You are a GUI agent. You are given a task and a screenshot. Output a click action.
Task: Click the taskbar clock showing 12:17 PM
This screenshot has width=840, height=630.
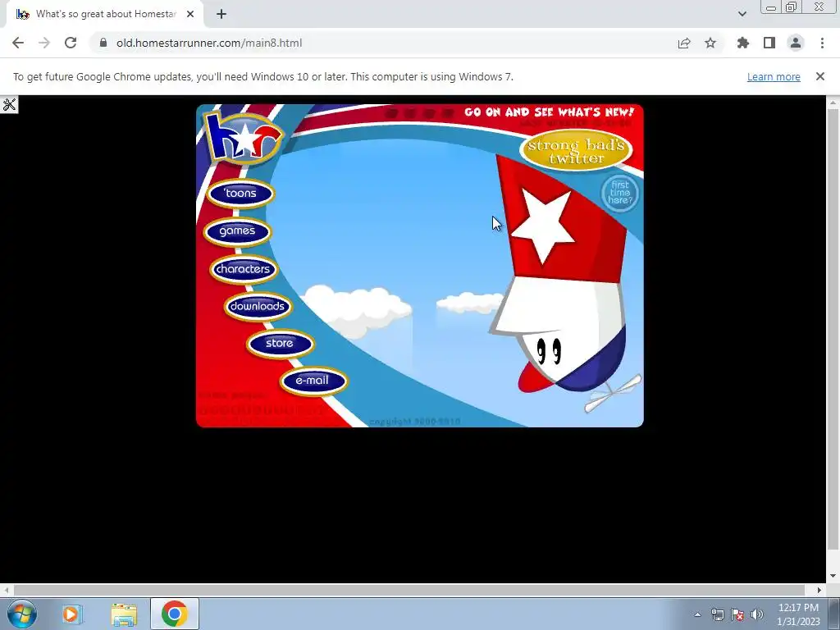[798, 614]
